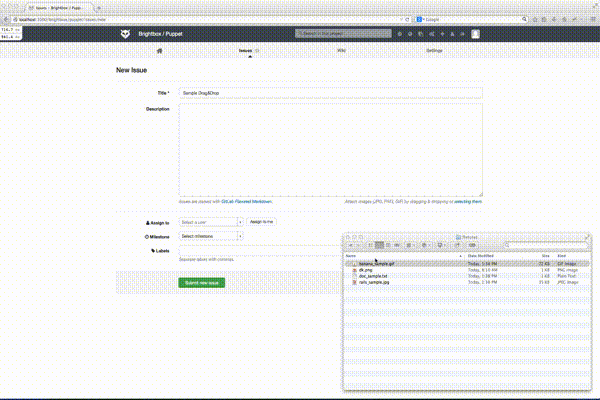Click the Assign to me button
The width and height of the screenshot is (600, 400).
(x=261, y=222)
